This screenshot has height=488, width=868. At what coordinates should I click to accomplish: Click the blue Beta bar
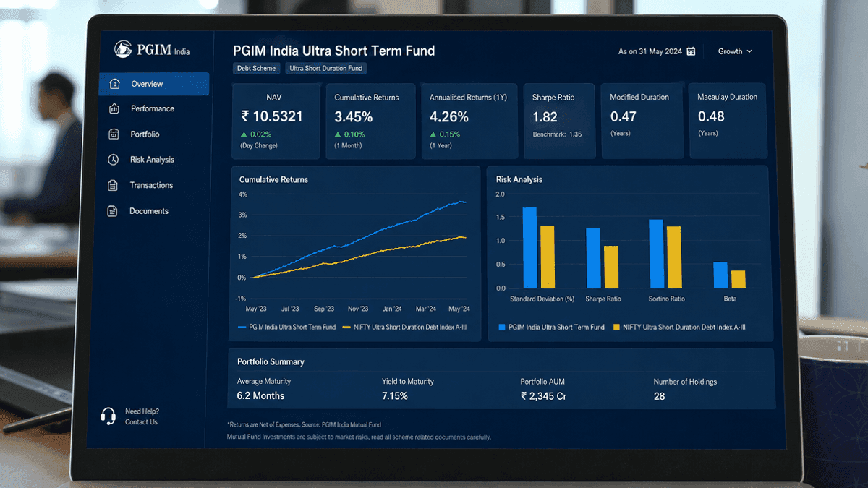click(720, 275)
